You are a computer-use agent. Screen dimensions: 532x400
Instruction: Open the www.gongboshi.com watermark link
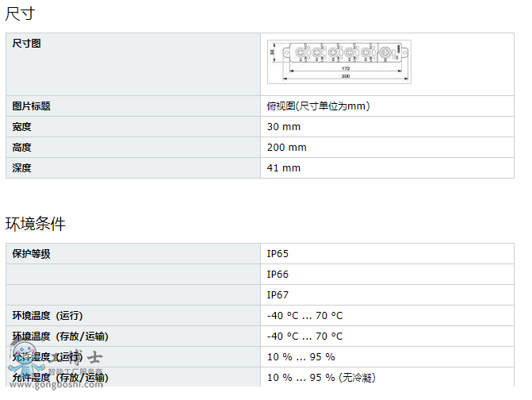(x=55, y=383)
